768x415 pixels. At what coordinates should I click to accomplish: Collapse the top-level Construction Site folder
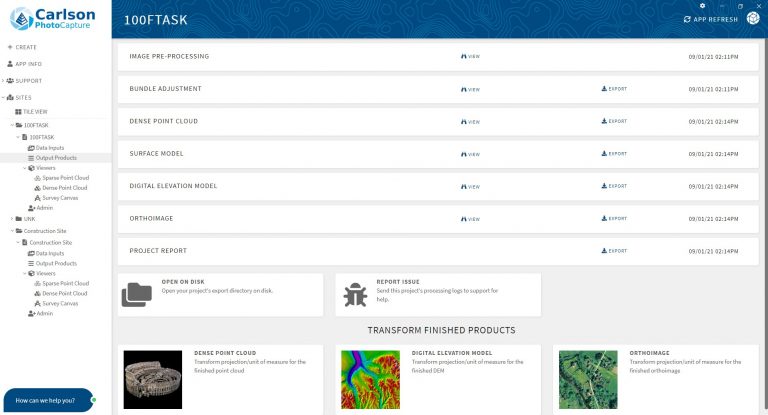12,231
